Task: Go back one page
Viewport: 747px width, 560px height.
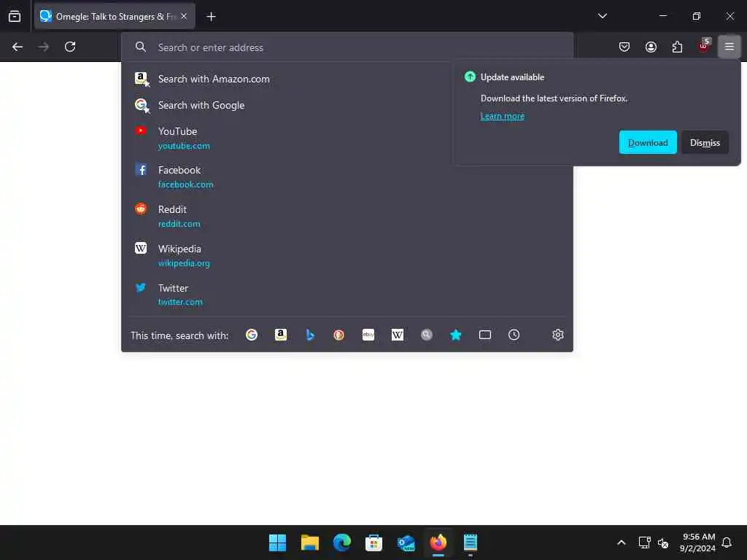Action: pos(18,47)
